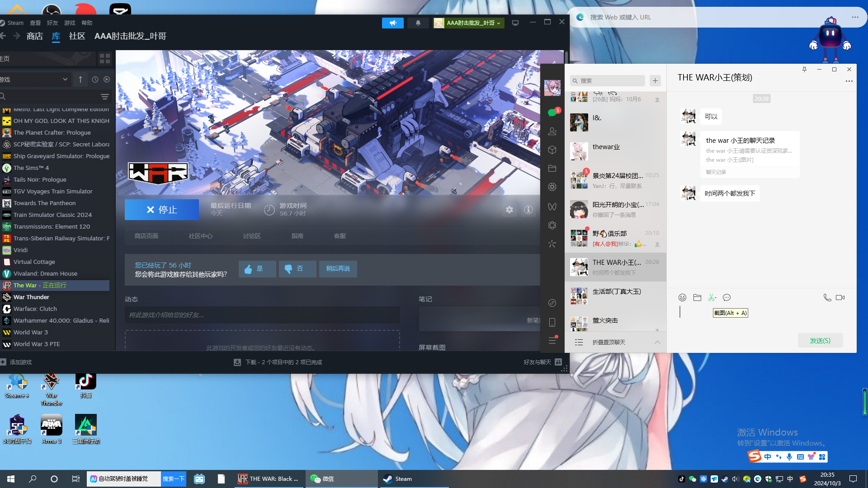Viewport: 868px width, 488px height.
Task: Toggle Steam recent activity clock filter
Action: 95,80
